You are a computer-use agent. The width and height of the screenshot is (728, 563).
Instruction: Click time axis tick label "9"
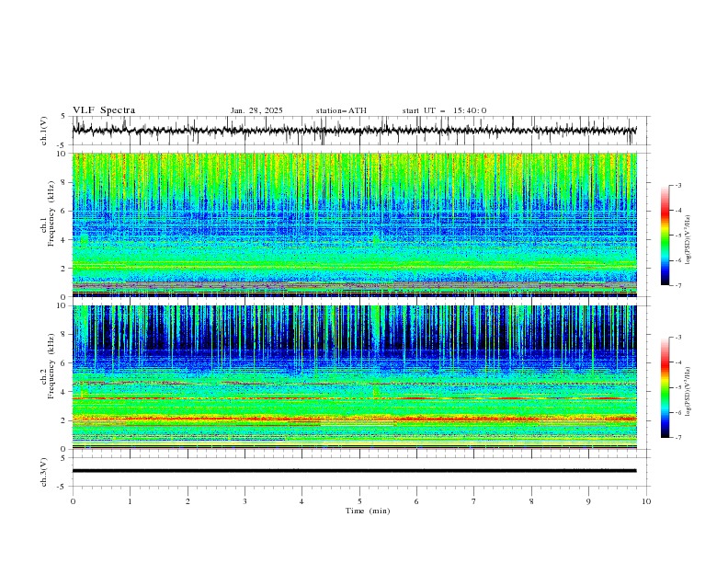(x=588, y=501)
